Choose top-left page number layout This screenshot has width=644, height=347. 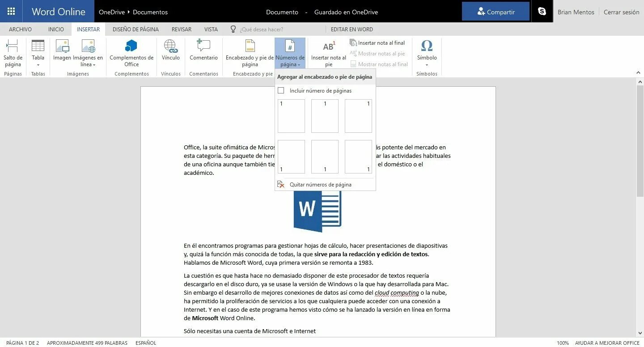tap(291, 116)
